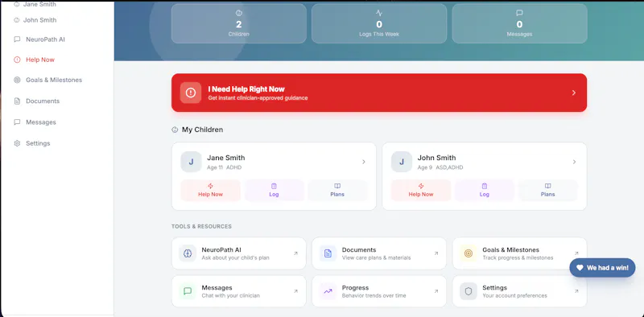Screen dimensions: 644x317
Task: Click the sidebar Documents file icon
Action: (x=17, y=101)
